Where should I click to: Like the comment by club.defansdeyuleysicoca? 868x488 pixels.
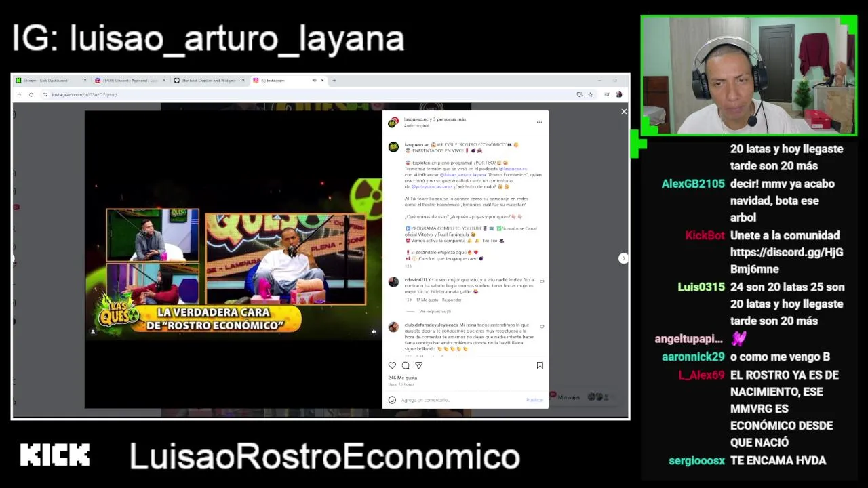coord(542,327)
